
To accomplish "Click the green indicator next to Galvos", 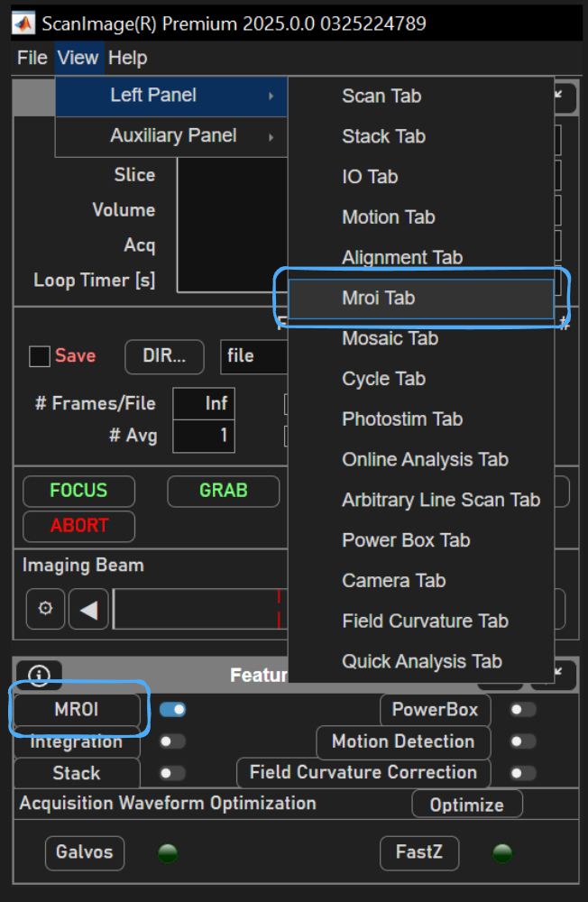I will tap(168, 852).
